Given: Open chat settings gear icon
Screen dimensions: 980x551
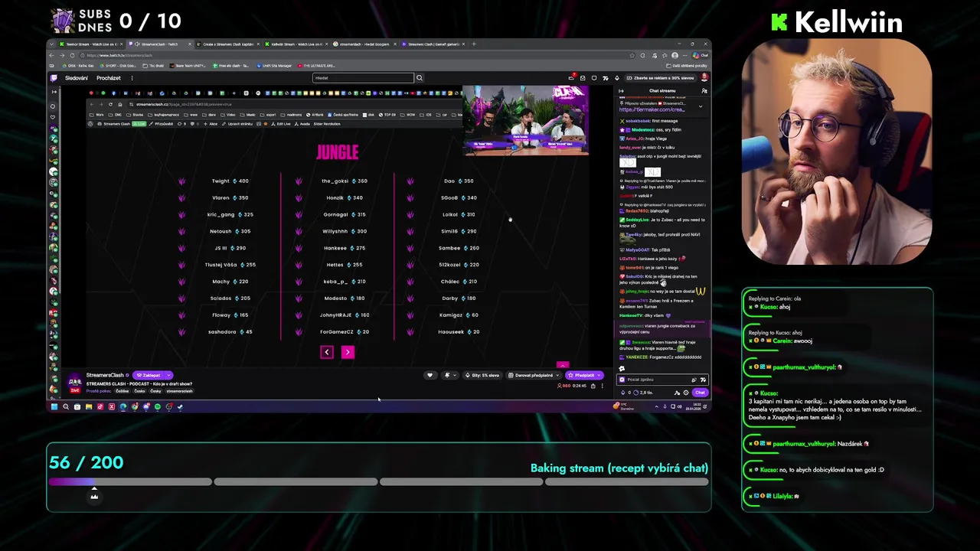Looking at the screenshot, I should 686,393.
